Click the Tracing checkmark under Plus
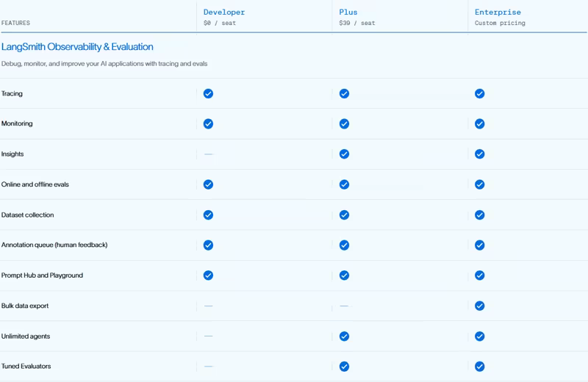The image size is (588, 382). (344, 93)
